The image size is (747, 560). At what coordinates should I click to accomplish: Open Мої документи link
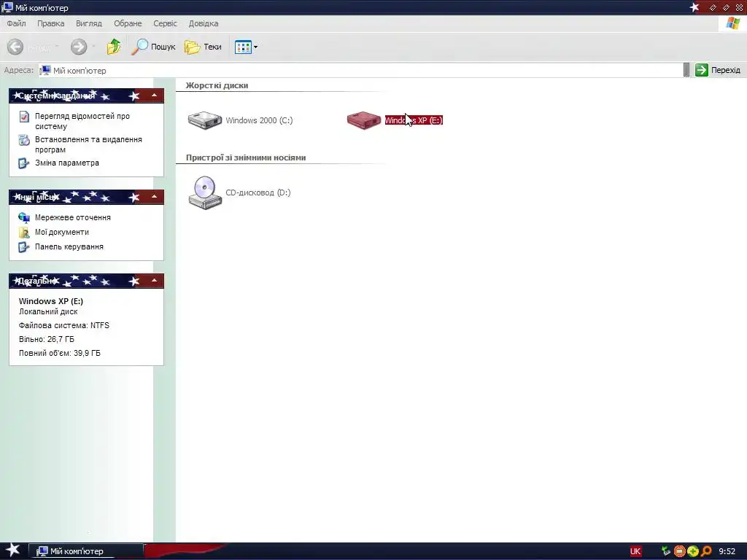tap(61, 233)
